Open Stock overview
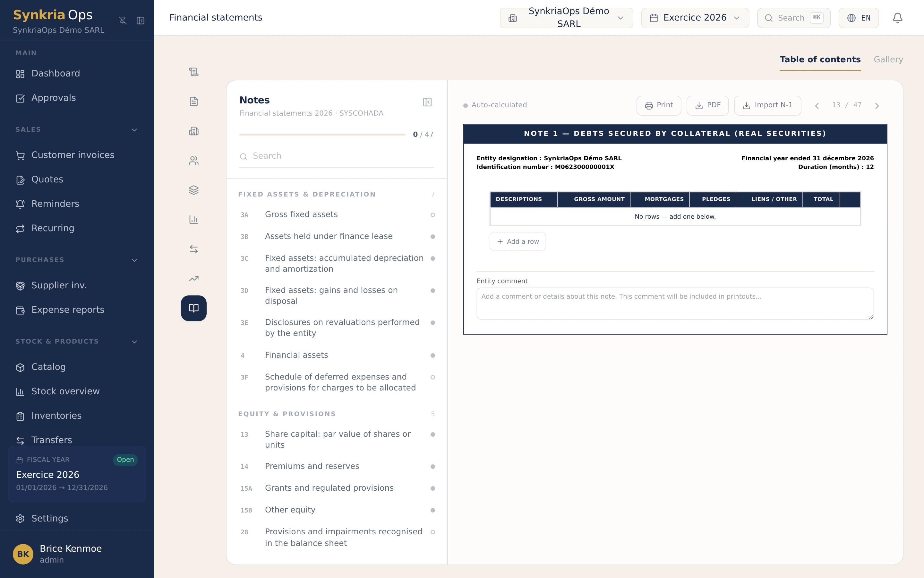The width and height of the screenshot is (924, 578). [x=77, y=391]
